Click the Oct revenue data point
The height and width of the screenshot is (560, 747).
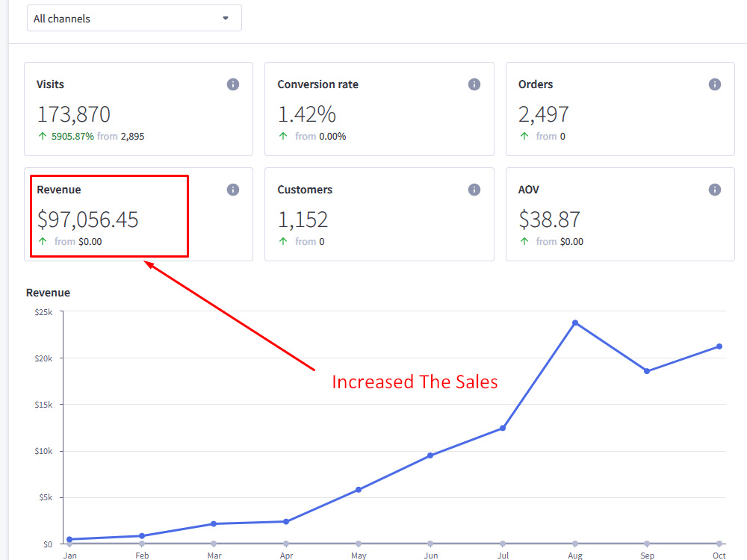pos(719,346)
